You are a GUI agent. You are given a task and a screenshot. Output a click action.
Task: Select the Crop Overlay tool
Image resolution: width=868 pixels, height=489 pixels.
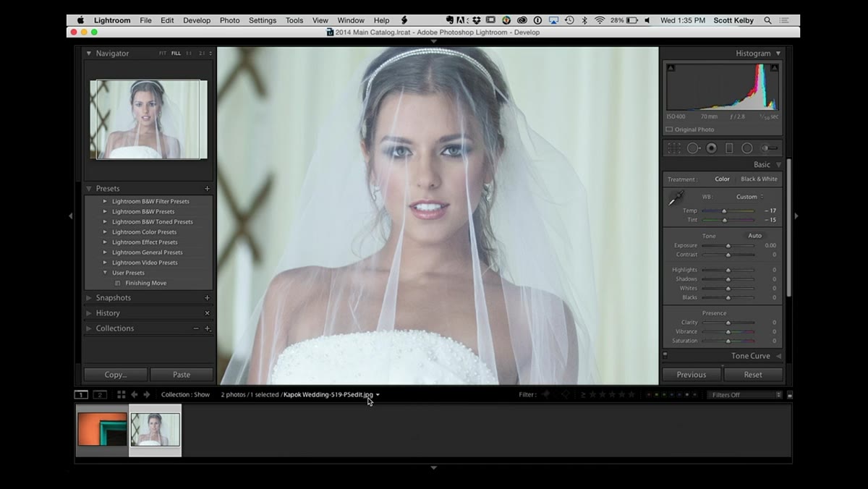pos(674,148)
